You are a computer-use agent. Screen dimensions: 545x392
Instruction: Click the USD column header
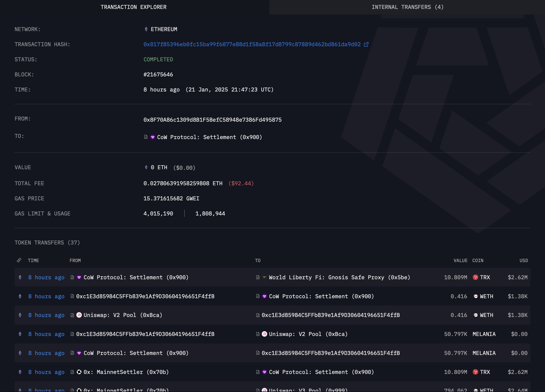(524, 260)
